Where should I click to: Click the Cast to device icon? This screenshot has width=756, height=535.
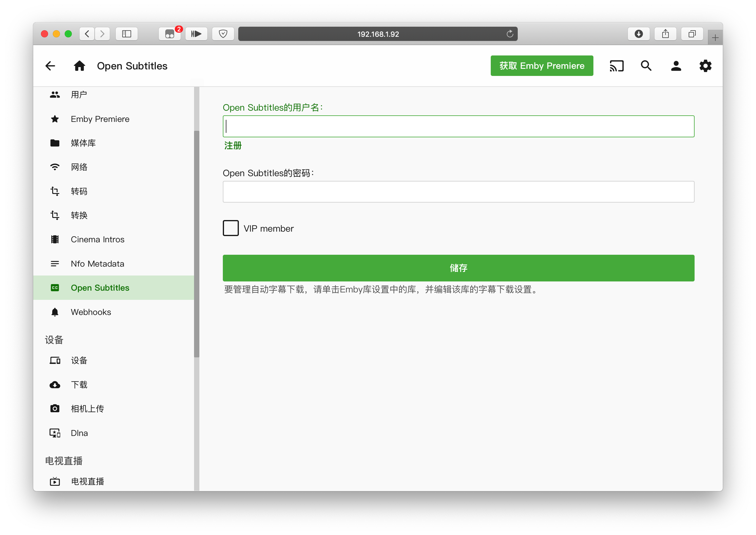pos(616,66)
